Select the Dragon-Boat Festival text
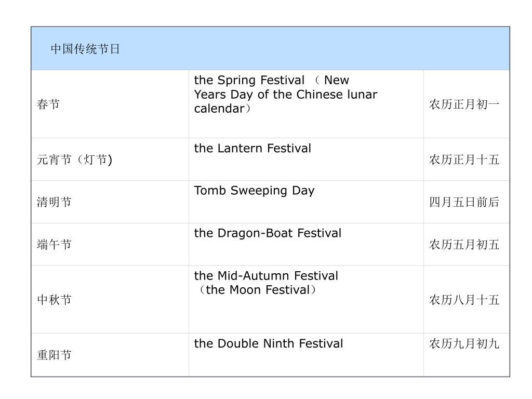532x399 pixels. pos(268,233)
